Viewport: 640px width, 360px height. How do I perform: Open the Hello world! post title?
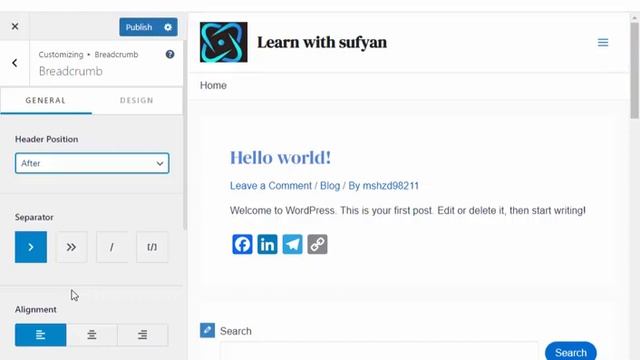tap(280, 158)
